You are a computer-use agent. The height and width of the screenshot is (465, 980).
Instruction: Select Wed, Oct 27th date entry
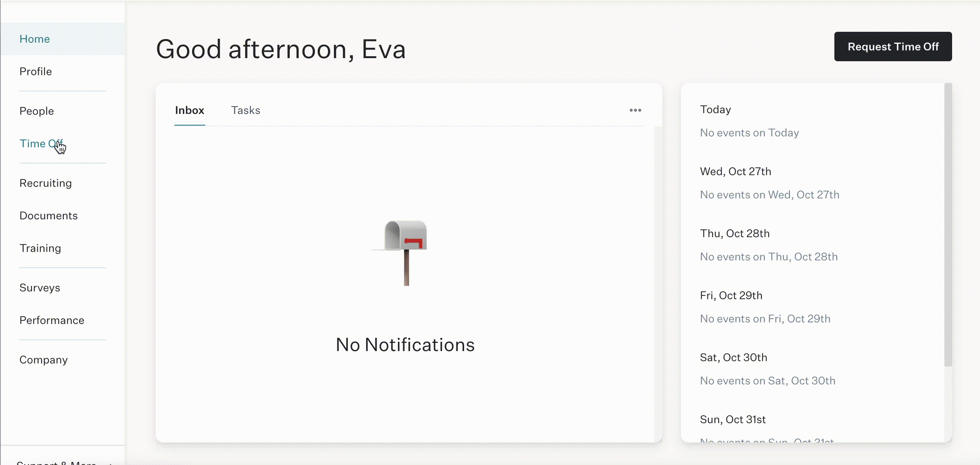point(736,172)
